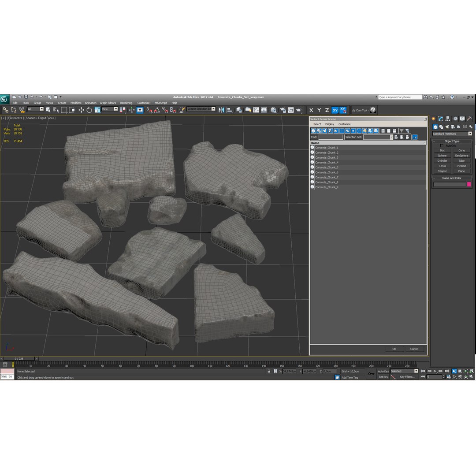Toggle the Angle Snap icon
476x476 pixels.
coord(157,110)
